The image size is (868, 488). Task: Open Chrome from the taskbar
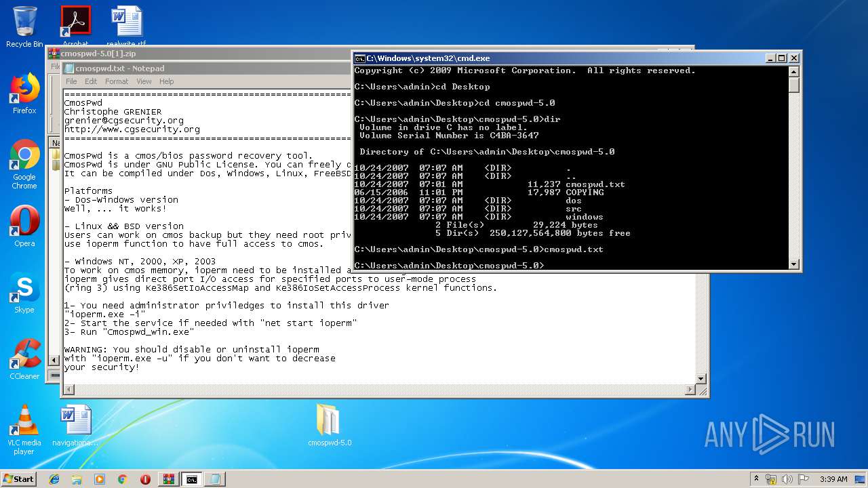(x=122, y=479)
